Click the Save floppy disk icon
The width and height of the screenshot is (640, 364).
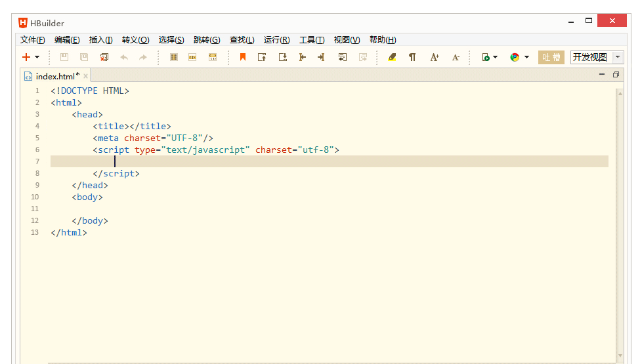click(x=64, y=57)
